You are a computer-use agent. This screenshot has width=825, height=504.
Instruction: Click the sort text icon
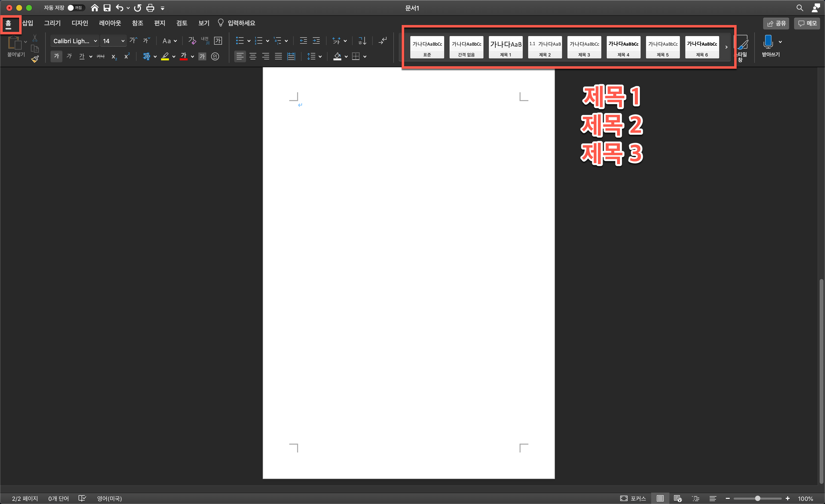pos(362,41)
